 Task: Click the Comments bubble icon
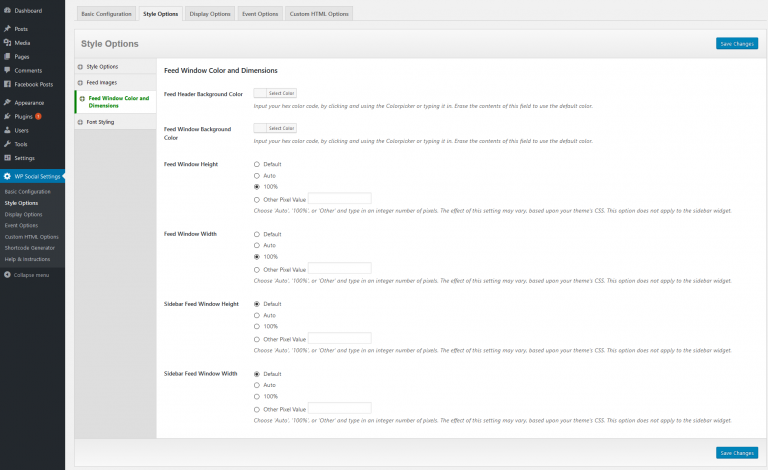coord(8,70)
